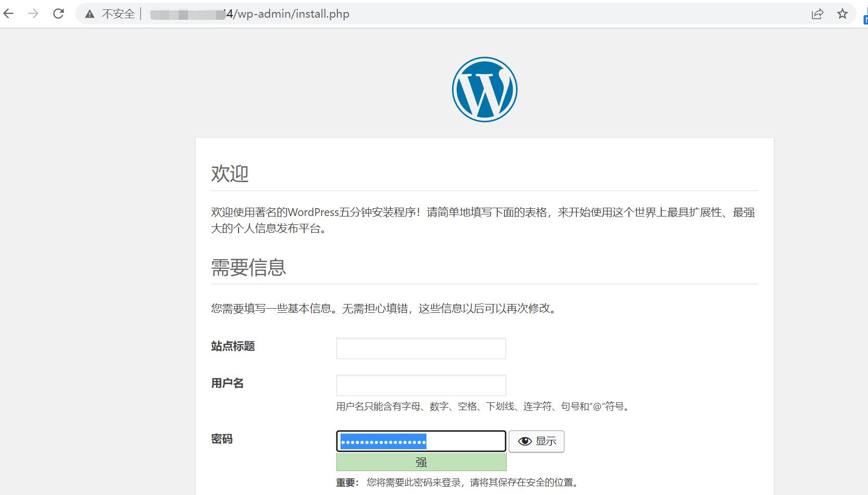Click the share icon in the toolbar
The height and width of the screenshot is (495, 868).
817,14
